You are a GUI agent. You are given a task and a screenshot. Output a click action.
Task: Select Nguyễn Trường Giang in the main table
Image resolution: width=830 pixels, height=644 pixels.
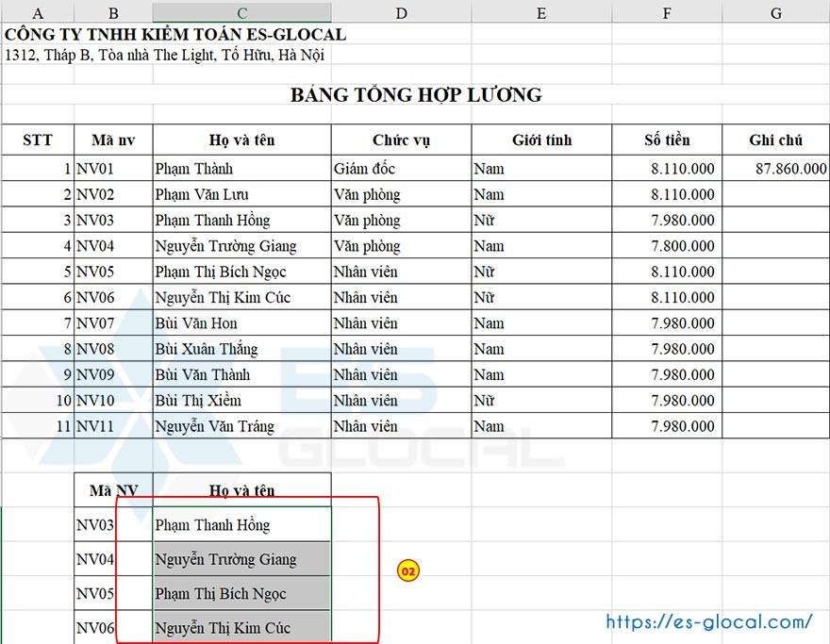[x=241, y=245]
